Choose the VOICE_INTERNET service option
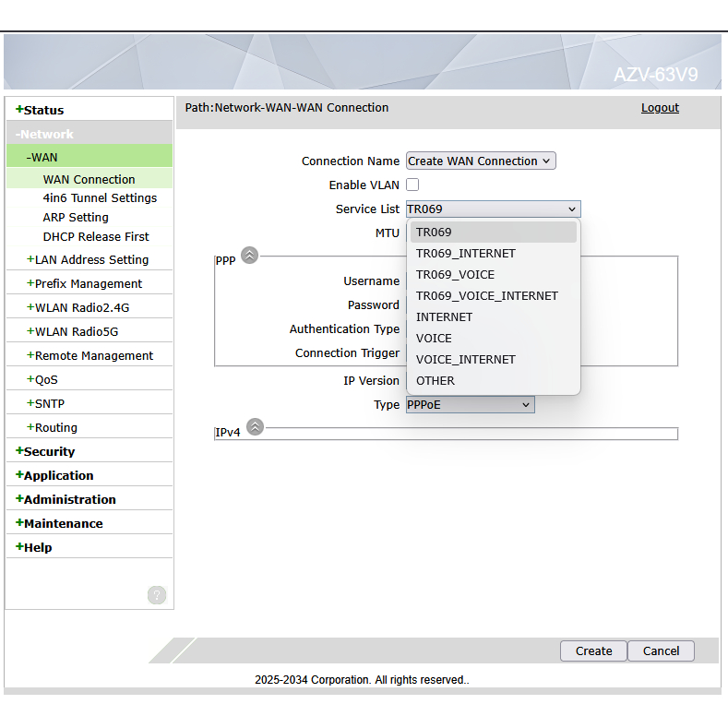This screenshot has height=728, width=728. [x=465, y=359]
